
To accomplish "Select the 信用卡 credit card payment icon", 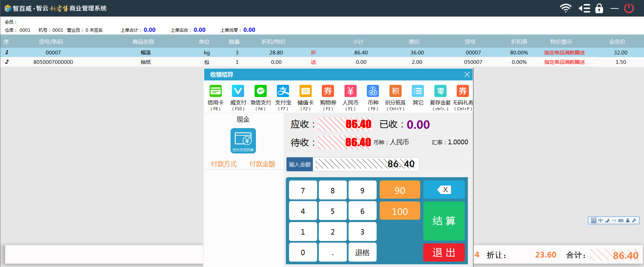I will click(215, 92).
